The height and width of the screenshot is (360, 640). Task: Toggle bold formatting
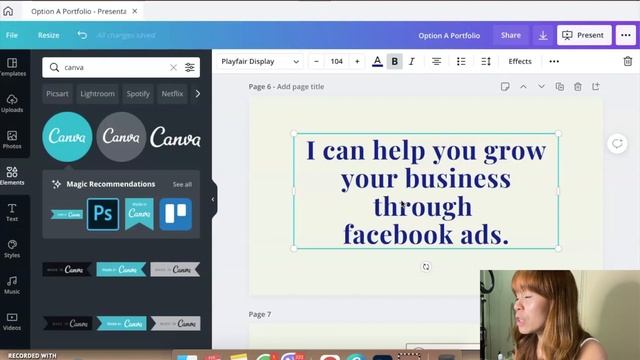[x=395, y=62]
